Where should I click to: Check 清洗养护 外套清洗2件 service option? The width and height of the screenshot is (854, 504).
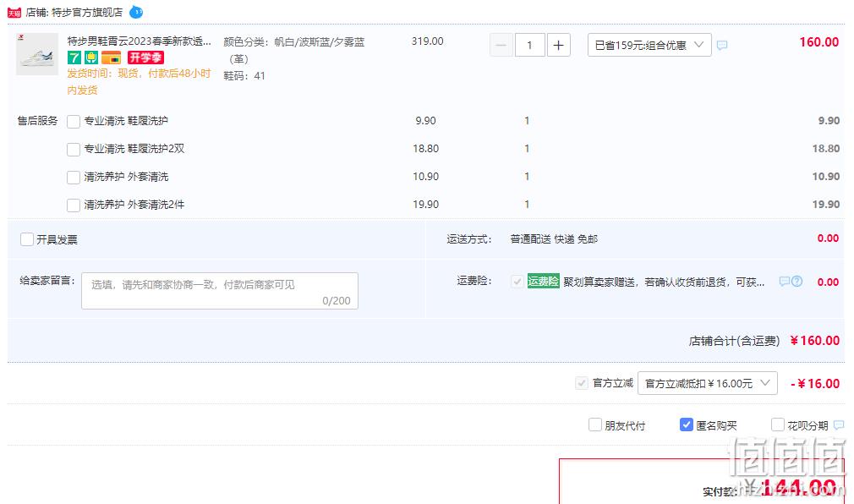click(74, 205)
